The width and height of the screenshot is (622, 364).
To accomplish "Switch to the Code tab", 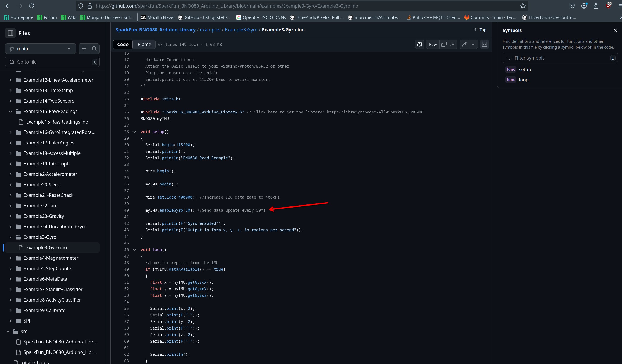I will pyautogui.click(x=123, y=45).
